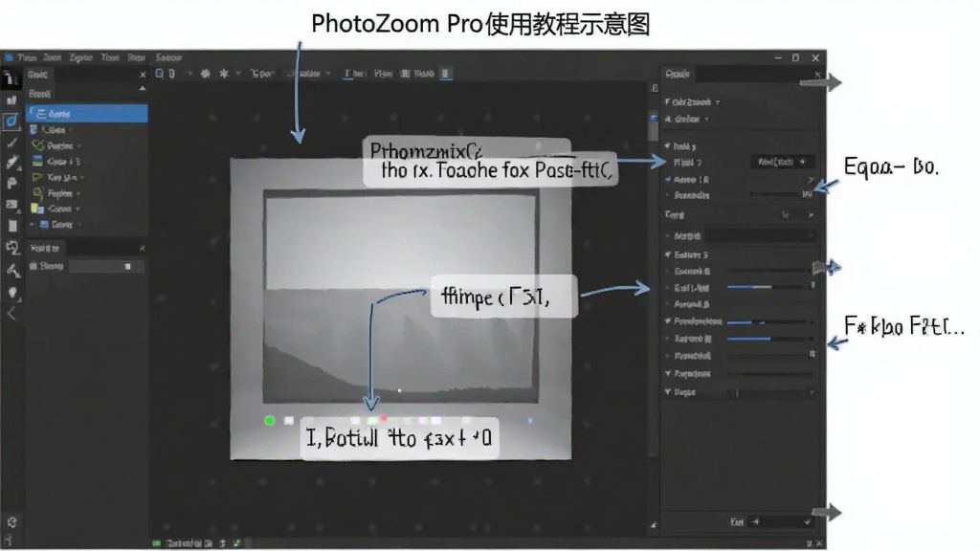Viewport: 980px width, 551px height.
Task: Click the asterisk star icon in the top toolbar
Action: [224, 74]
